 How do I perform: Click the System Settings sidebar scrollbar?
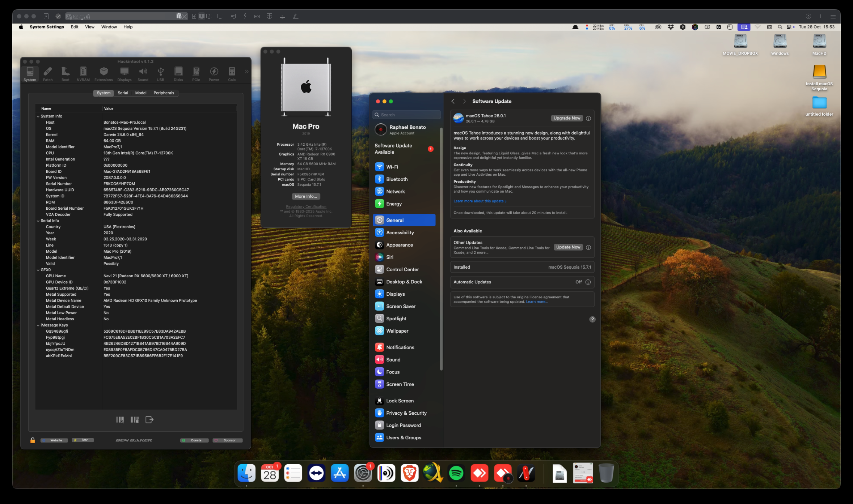tap(441, 249)
